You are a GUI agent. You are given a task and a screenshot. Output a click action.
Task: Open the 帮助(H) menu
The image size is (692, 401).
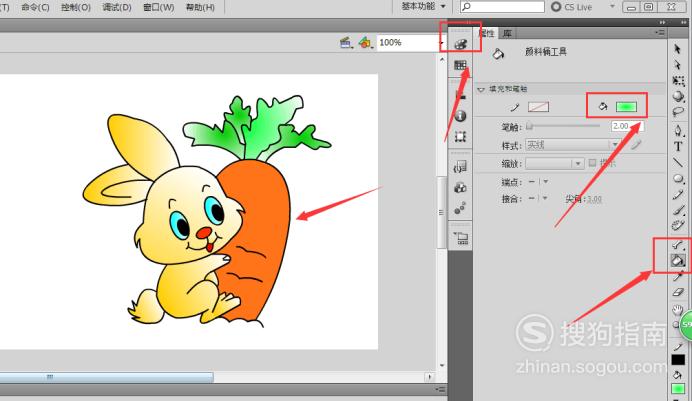point(200,7)
